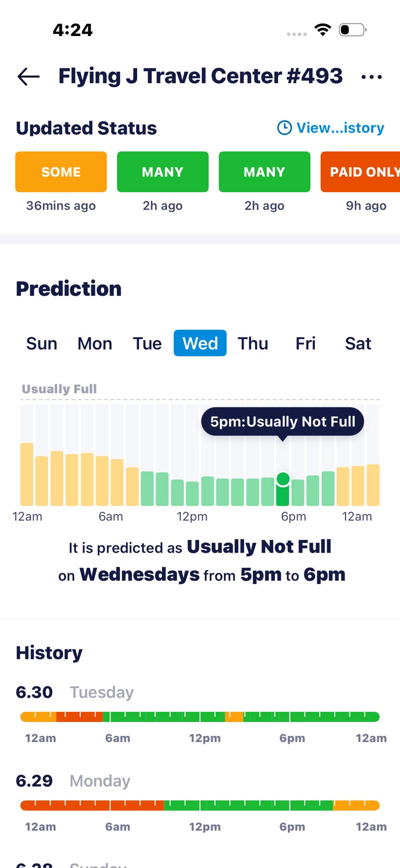This screenshot has width=400, height=868.
Task: Select the MANY status next to SOME
Action: pyautogui.click(x=163, y=172)
